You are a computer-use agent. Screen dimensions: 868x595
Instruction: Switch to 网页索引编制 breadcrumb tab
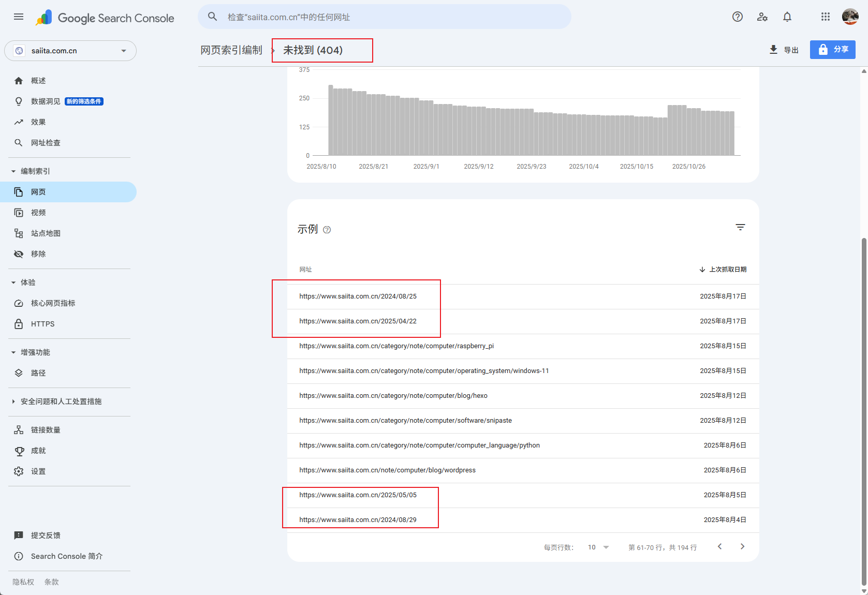[x=231, y=50]
